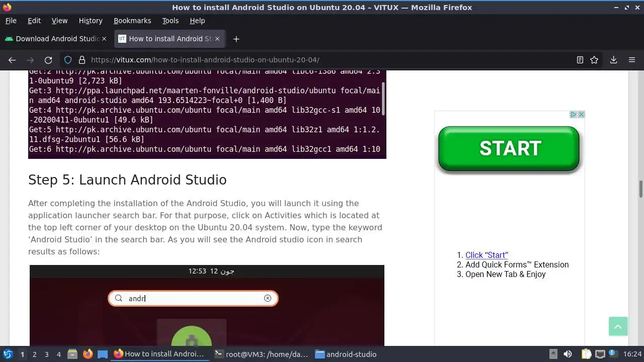Close the Download Android Studio tab

pyautogui.click(x=104, y=39)
